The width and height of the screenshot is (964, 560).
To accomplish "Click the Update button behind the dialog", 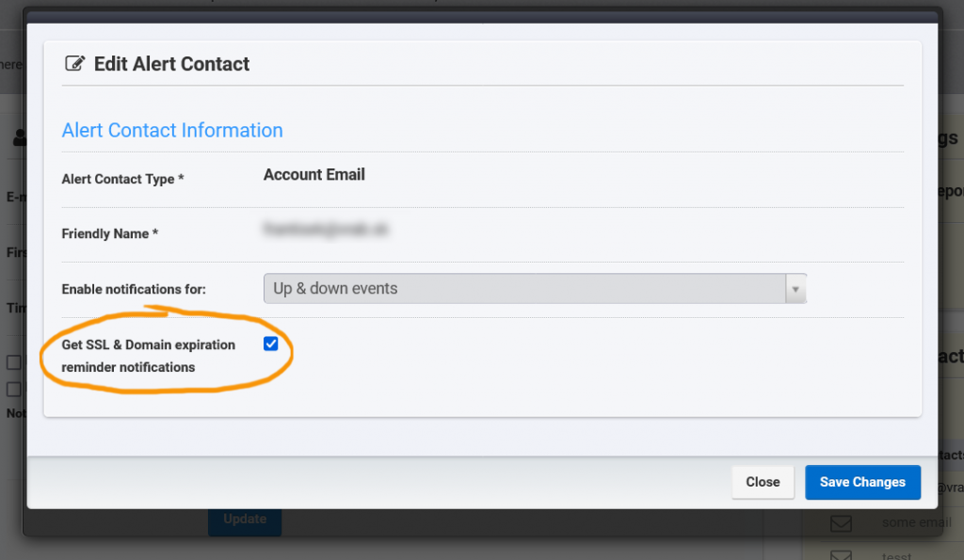I will [x=244, y=518].
